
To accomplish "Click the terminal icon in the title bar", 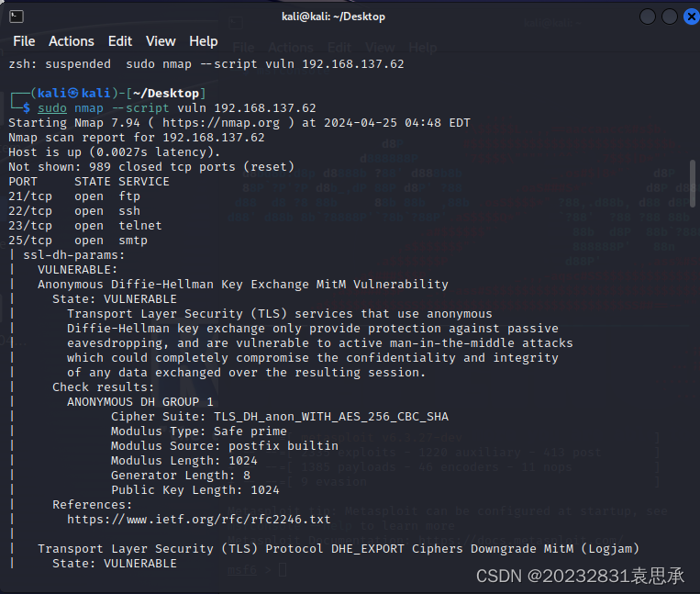I will click(x=16, y=17).
